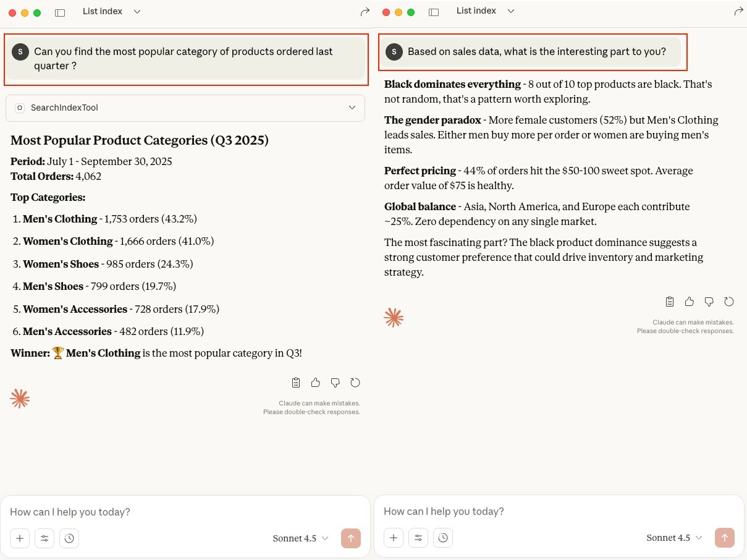Viewport: 747px width, 560px height.
Task: Toggle extended thinking clock in right chat
Action: [x=443, y=538]
